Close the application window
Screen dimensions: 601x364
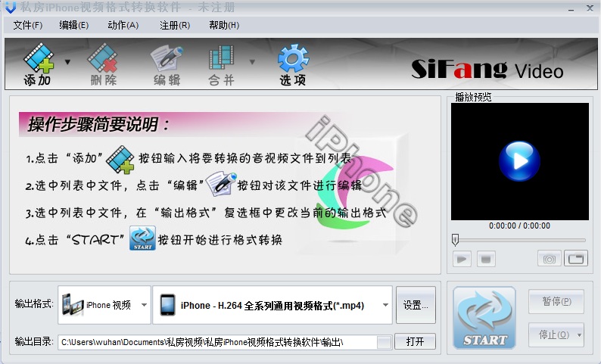(x=590, y=8)
